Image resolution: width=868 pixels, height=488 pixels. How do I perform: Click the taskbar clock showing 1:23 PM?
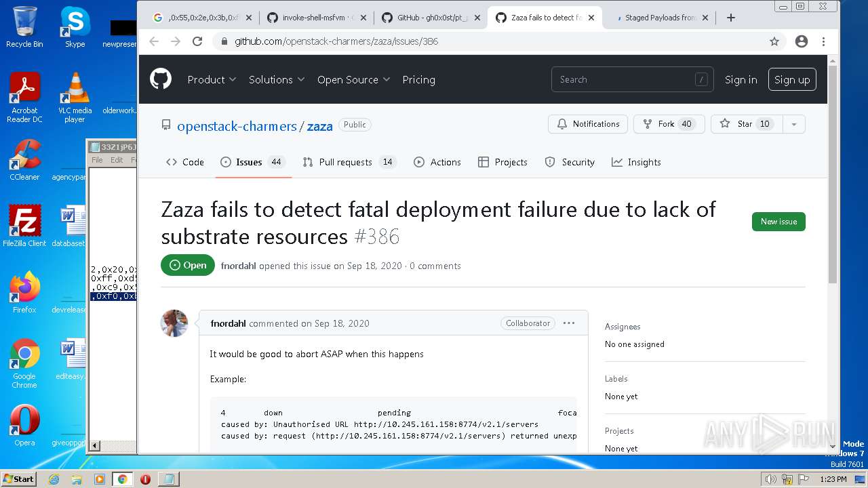(x=833, y=479)
